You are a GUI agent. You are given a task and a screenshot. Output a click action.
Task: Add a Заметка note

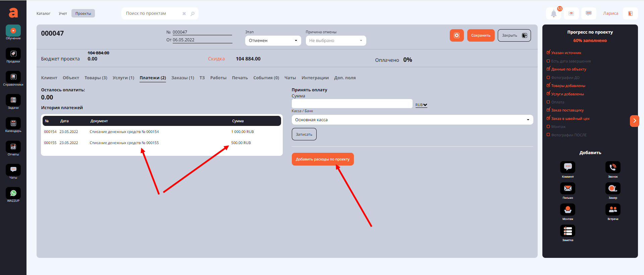(568, 231)
